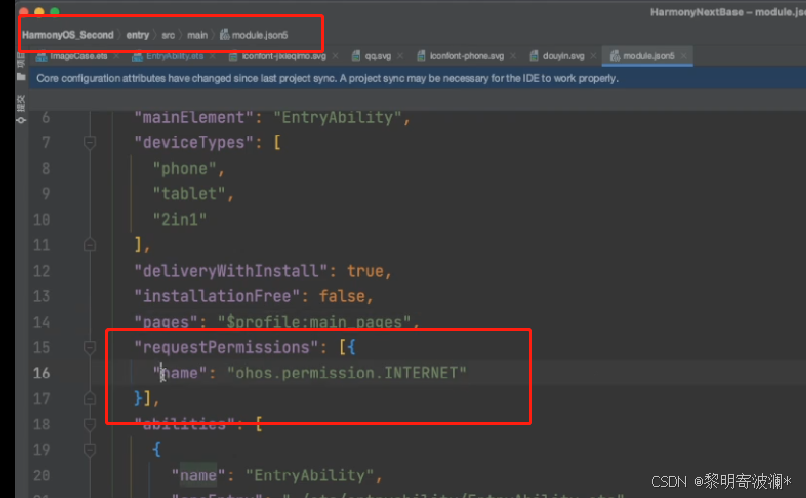Click the EntryAbility.ets tab file icon
This screenshot has width=806, height=498.
pos(137,56)
